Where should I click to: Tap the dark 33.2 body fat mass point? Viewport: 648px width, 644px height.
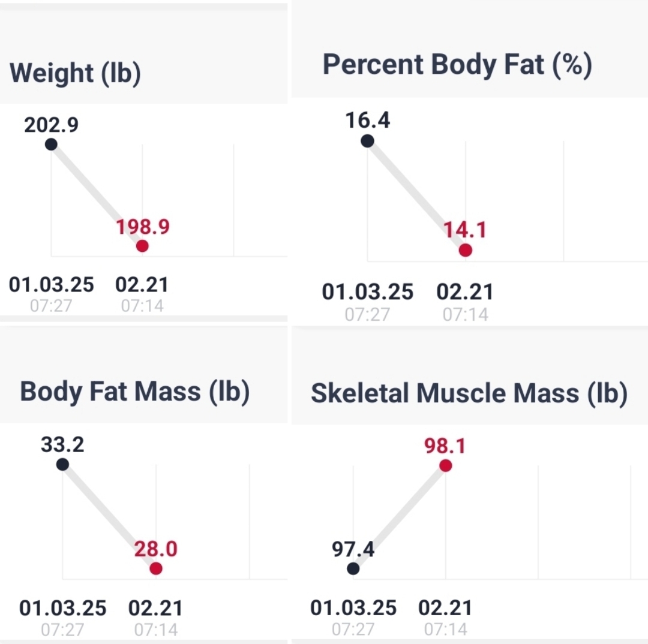click(x=62, y=464)
